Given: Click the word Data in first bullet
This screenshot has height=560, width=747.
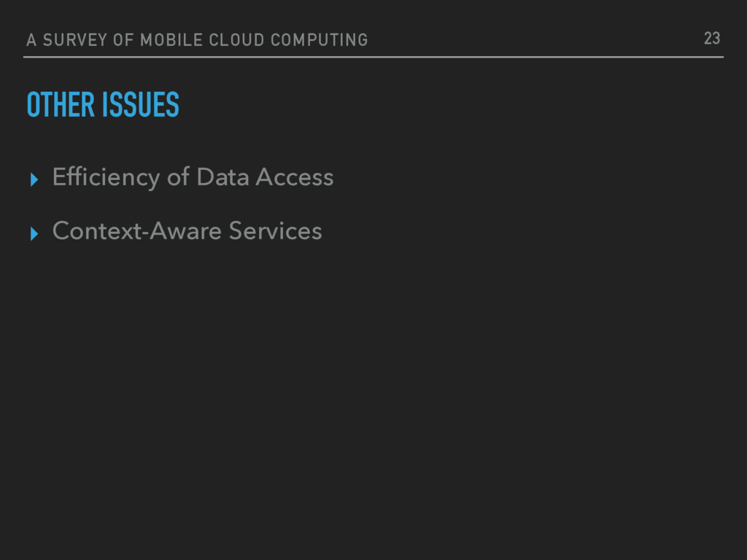Looking at the screenshot, I should tap(223, 176).
